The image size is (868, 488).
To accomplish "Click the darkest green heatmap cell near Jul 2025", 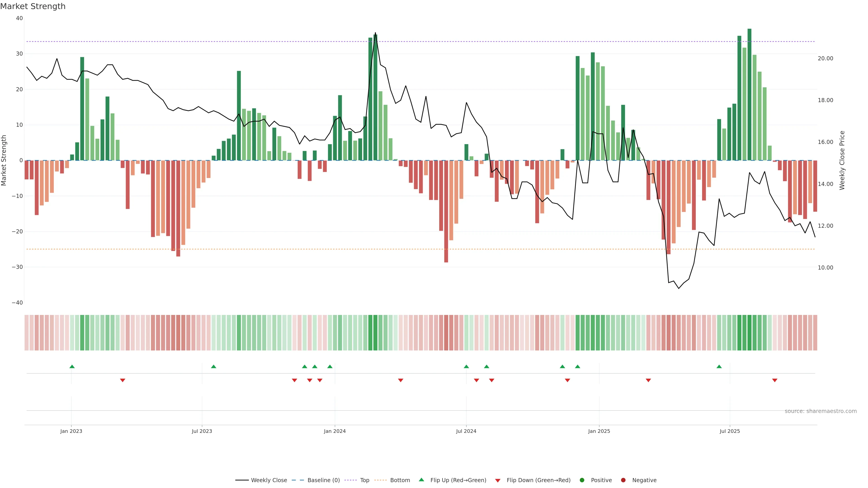I will pos(749,332).
